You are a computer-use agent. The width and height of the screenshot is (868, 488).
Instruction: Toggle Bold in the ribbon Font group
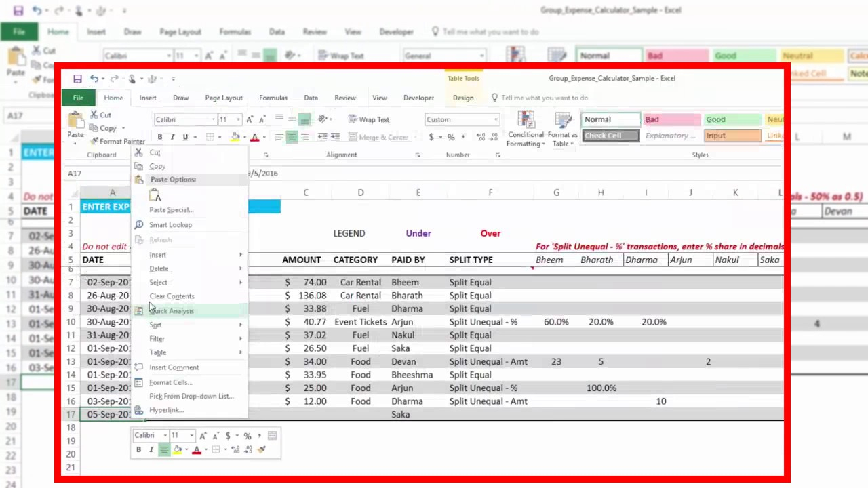[x=160, y=138]
